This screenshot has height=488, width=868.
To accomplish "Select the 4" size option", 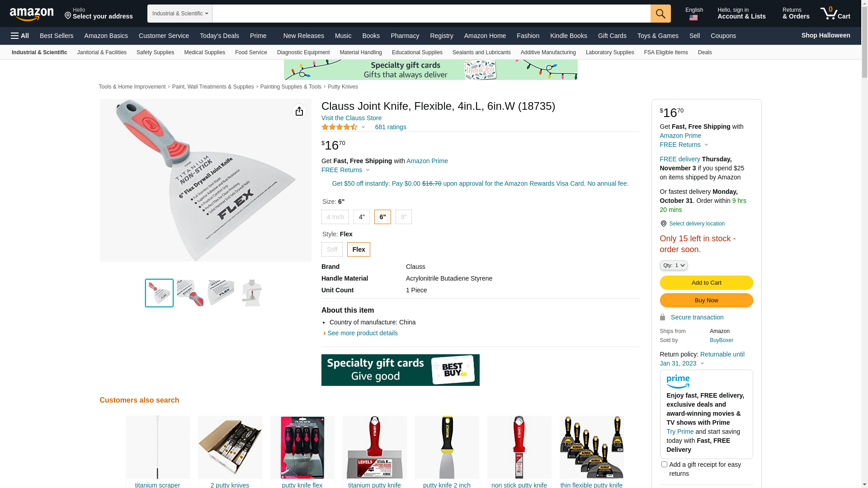I will 362,217.
